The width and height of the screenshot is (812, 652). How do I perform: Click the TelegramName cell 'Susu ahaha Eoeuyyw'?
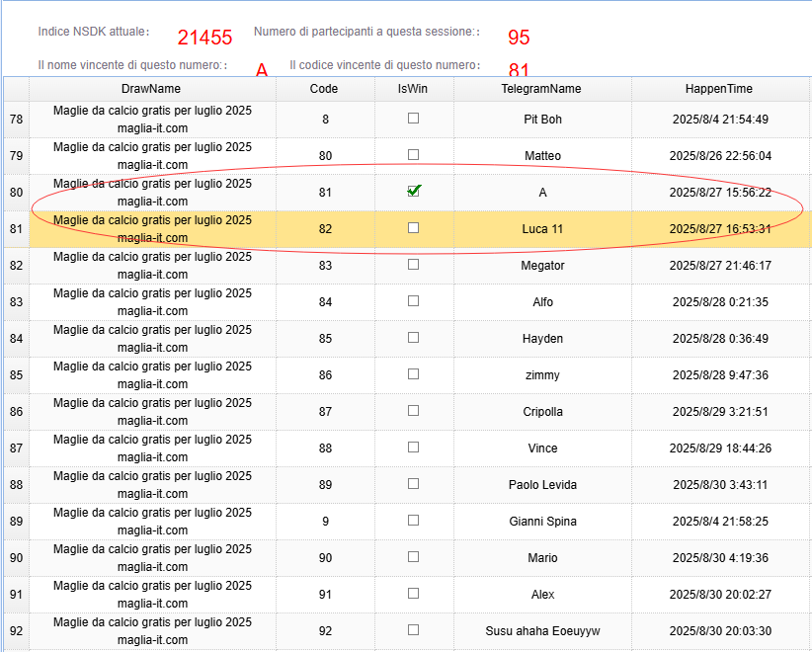(x=542, y=631)
